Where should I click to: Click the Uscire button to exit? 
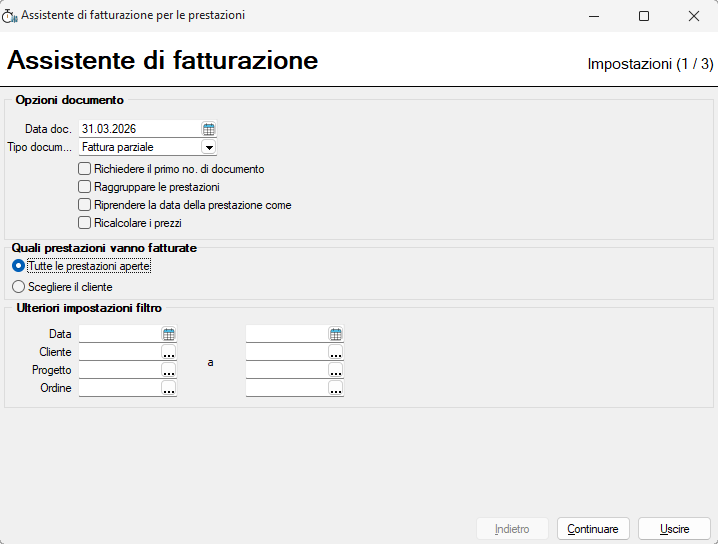[x=673, y=529]
